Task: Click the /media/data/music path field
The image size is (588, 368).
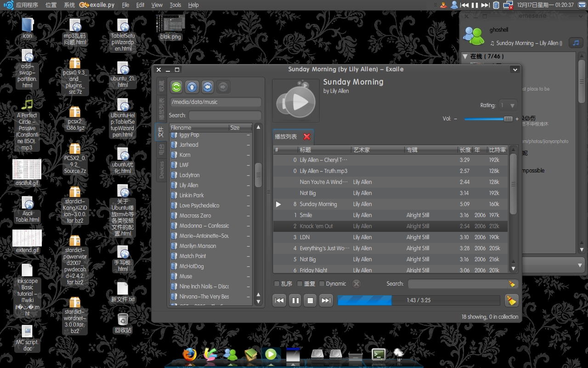Action: pos(215,102)
